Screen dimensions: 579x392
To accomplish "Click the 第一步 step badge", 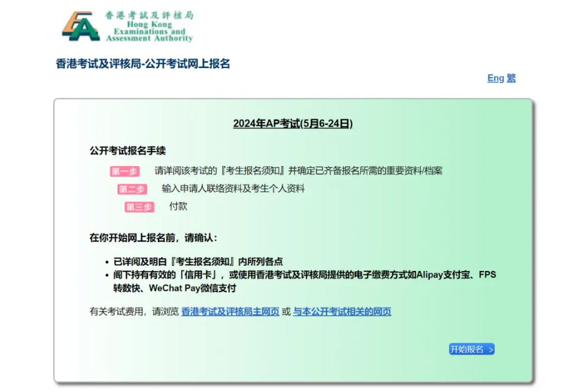I will [x=124, y=171].
